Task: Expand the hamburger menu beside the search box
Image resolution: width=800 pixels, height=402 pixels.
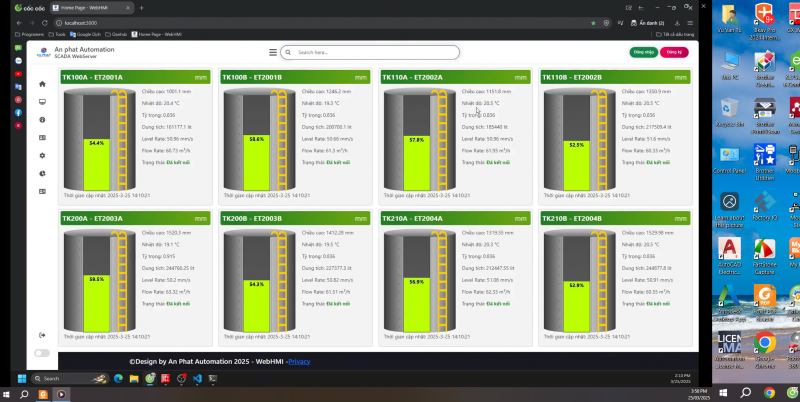Action: (273, 52)
